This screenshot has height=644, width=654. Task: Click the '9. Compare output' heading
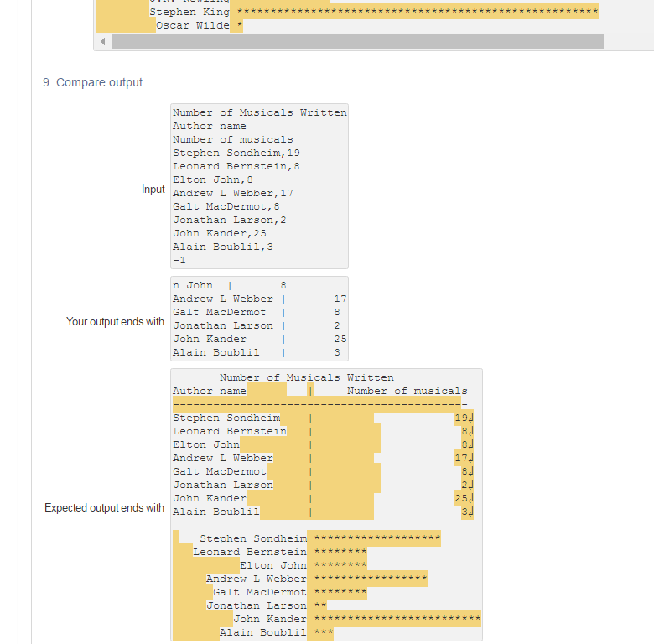point(92,82)
